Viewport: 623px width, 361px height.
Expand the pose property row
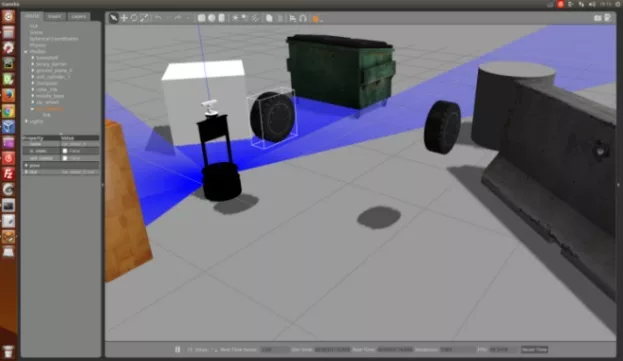pos(26,165)
